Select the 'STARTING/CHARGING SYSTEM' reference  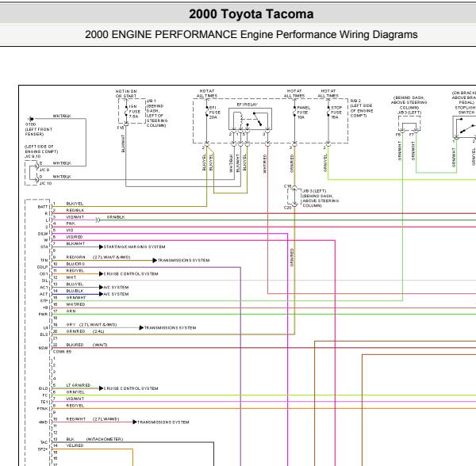[x=135, y=246]
